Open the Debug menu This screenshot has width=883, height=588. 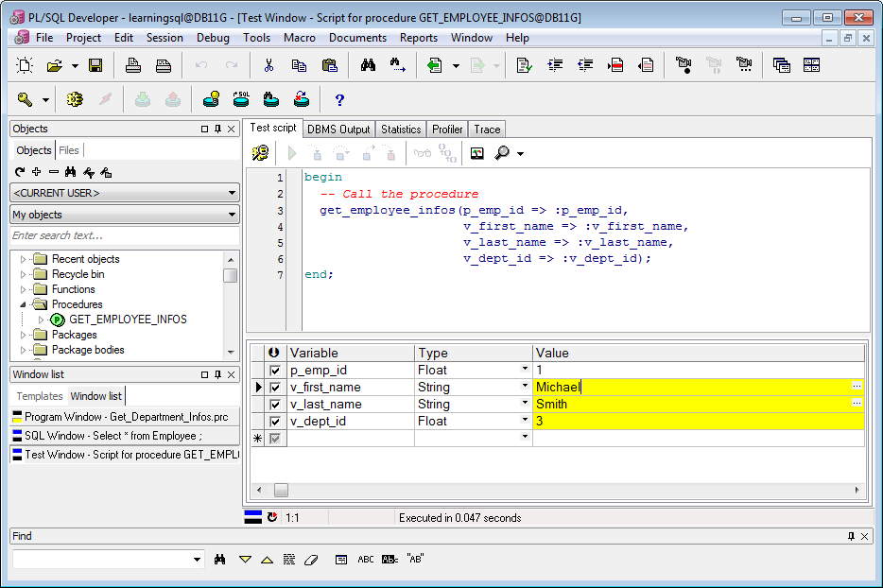[213, 38]
